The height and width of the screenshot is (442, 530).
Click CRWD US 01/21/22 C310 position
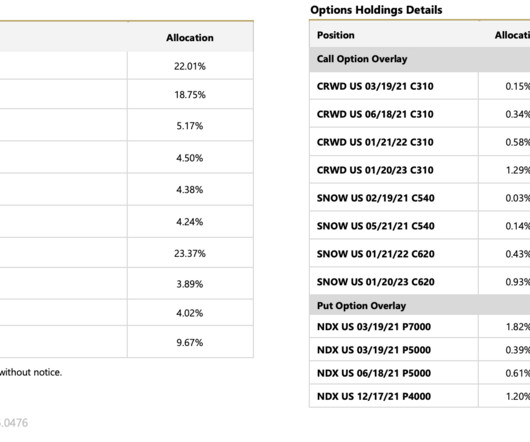point(375,142)
